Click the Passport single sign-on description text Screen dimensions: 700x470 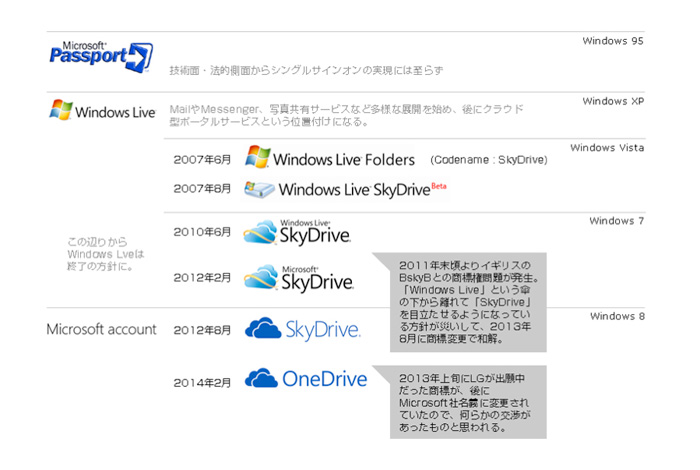[x=306, y=71]
